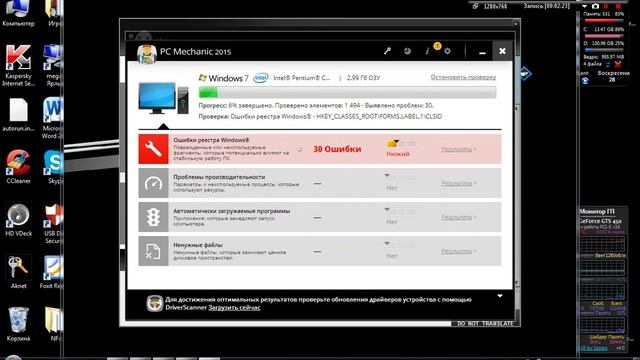The width and height of the screenshot is (640, 360).
Task: Click the history clock icon in title bar
Action: pos(407,51)
